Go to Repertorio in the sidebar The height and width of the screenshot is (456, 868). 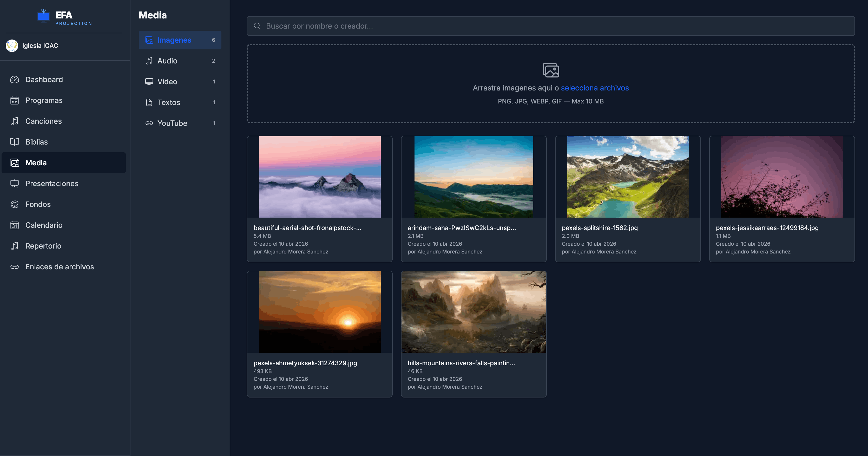click(x=43, y=246)
